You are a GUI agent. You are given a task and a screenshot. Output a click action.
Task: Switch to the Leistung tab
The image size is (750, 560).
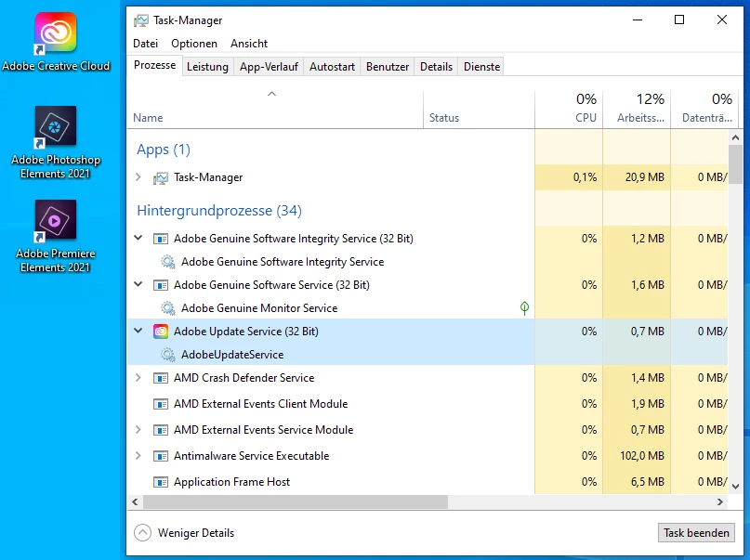[207, 67]
